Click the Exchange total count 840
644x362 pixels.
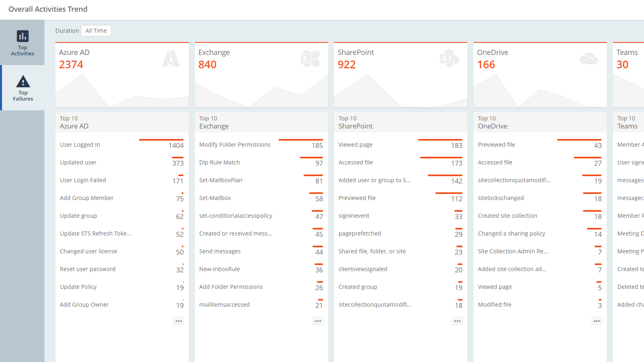pyautogui.click(x=207, y=65)
